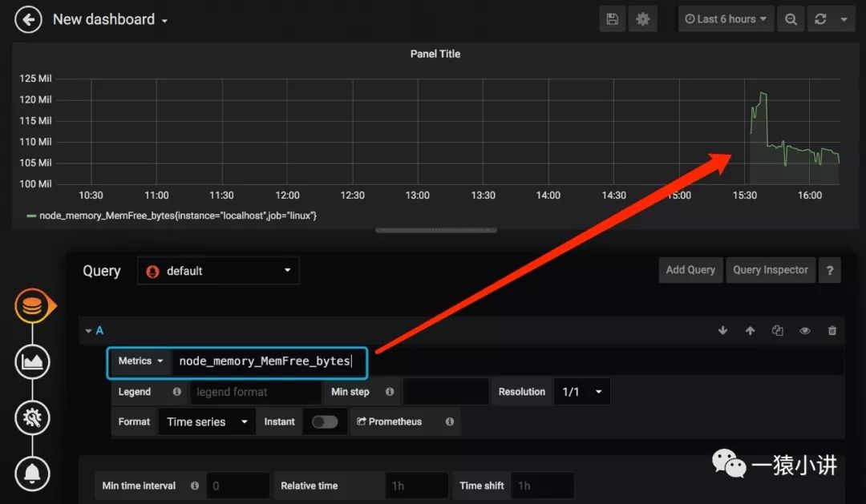Zoom out time range with magnifier icon
Viewport: 866px width, 504px height.
(x=791, y=19)
